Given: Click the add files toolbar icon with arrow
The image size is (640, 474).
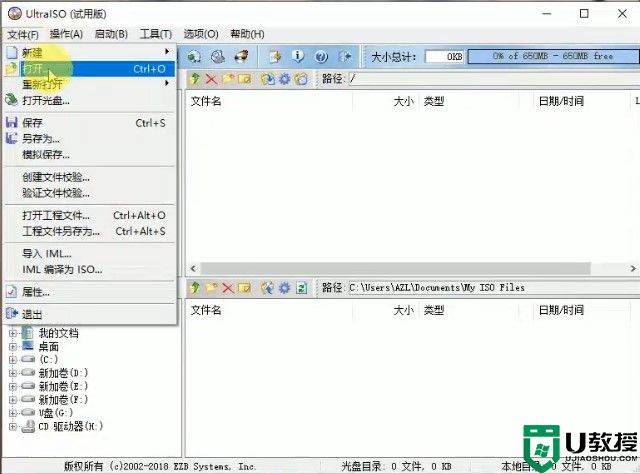Looking at the screenshot, I should [275, 56].
